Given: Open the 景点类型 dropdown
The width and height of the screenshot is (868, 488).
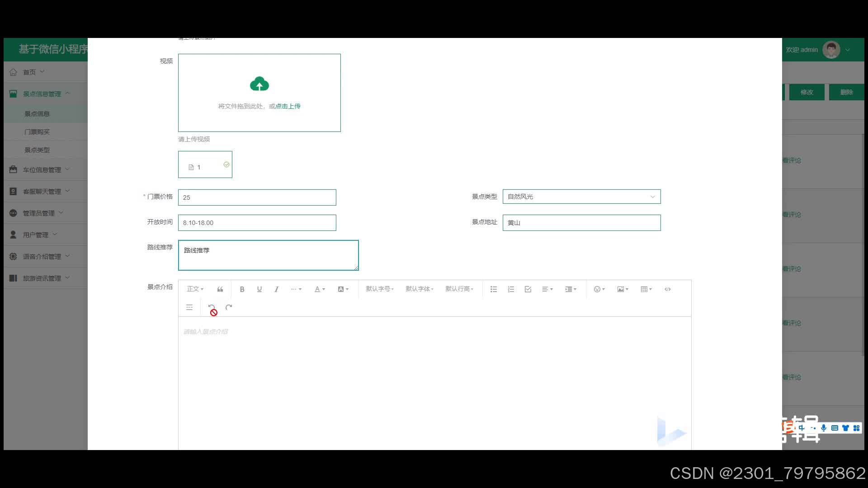Looking at the screenshot, I should (x=581, y=197).
